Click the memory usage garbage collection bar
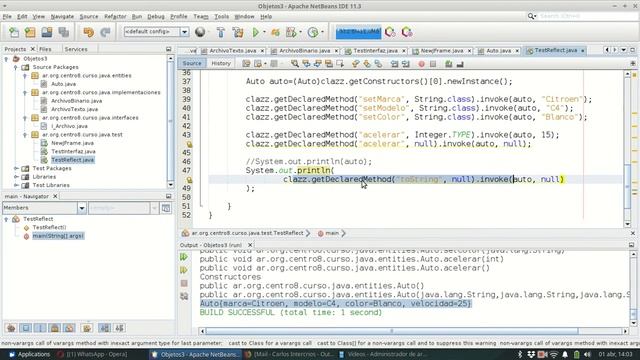 click(358, 32)
